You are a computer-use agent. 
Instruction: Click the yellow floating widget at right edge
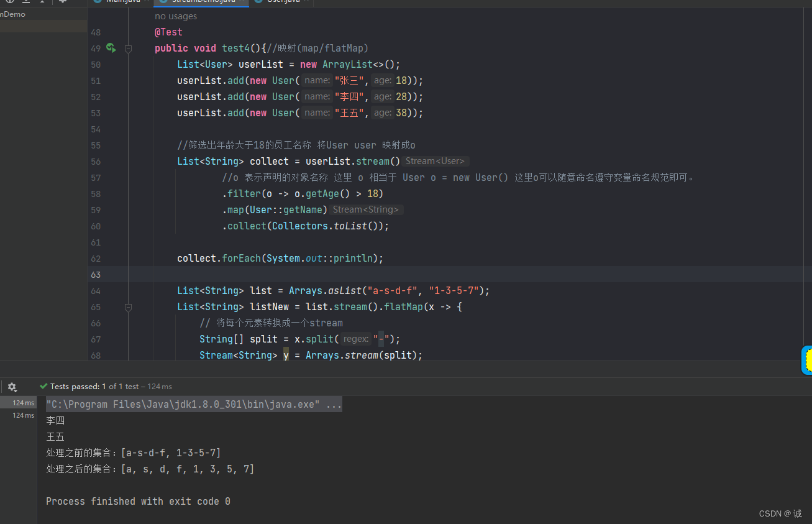coord(806,361)
